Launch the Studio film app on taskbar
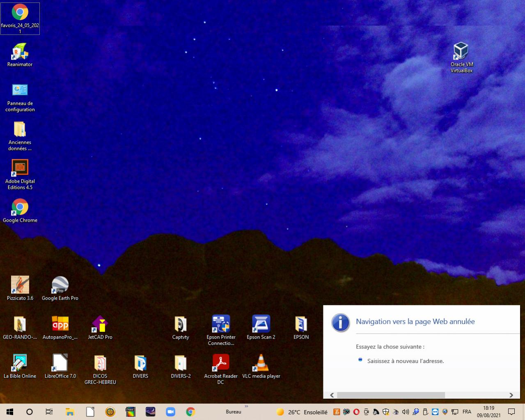This screenshot has height=420, width=525. point(130,412)
